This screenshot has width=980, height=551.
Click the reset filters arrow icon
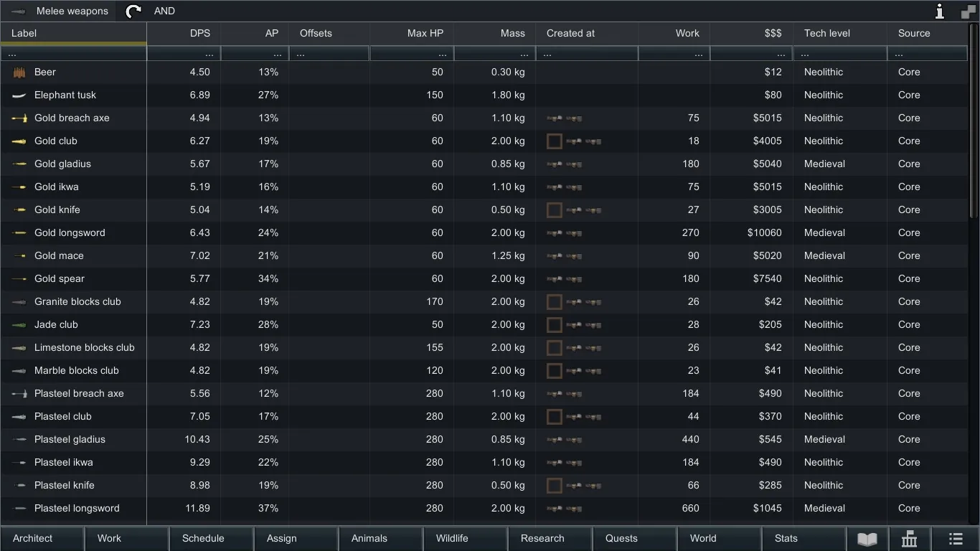133,11
